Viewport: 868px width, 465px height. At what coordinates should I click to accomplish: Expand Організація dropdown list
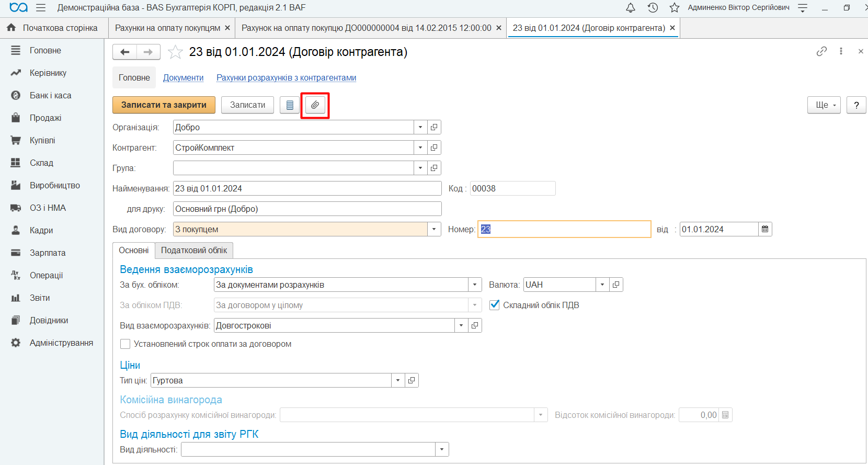[420, 127]
